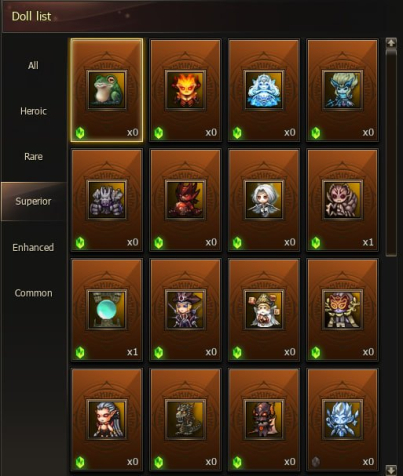Image resolution: width=403 pixels, height=476 pixels.
Task: Open the Heroic doll category
Action: pyautogui.click(x=33, y=111)
